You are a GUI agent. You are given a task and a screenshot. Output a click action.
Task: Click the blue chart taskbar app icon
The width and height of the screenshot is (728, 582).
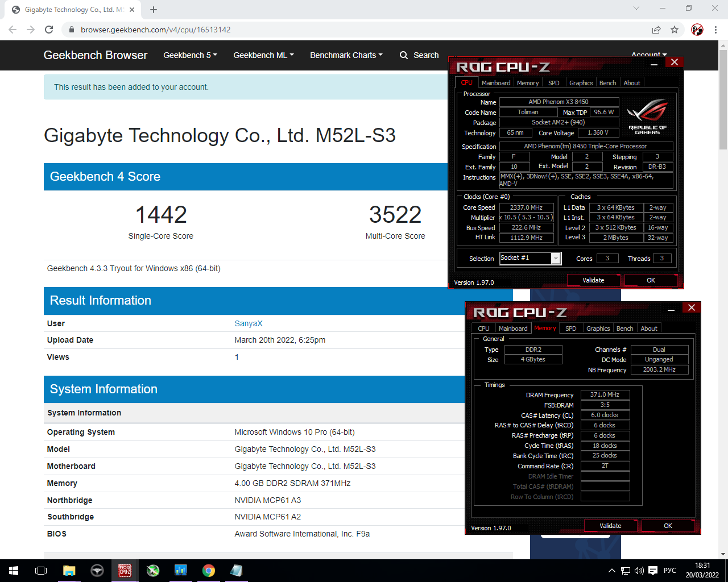180,571
